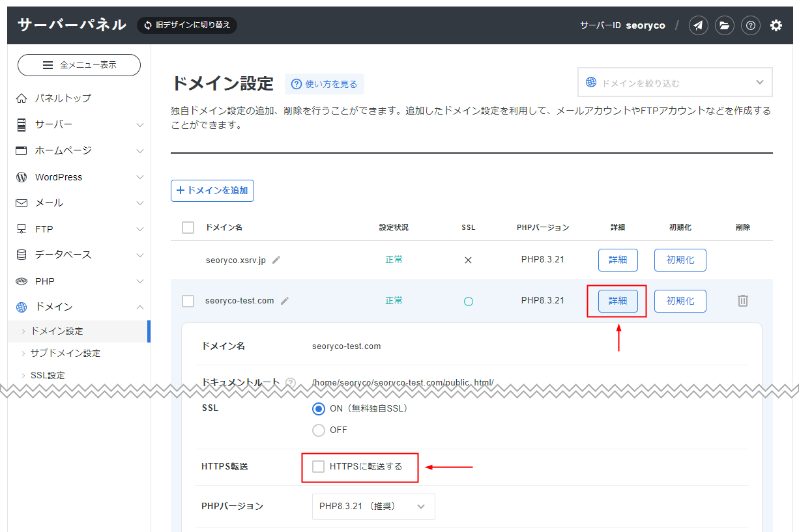799x532 pixels.
Task: Delete seoryco-test.com using the trash icon
Action: [x=742, y=300]
